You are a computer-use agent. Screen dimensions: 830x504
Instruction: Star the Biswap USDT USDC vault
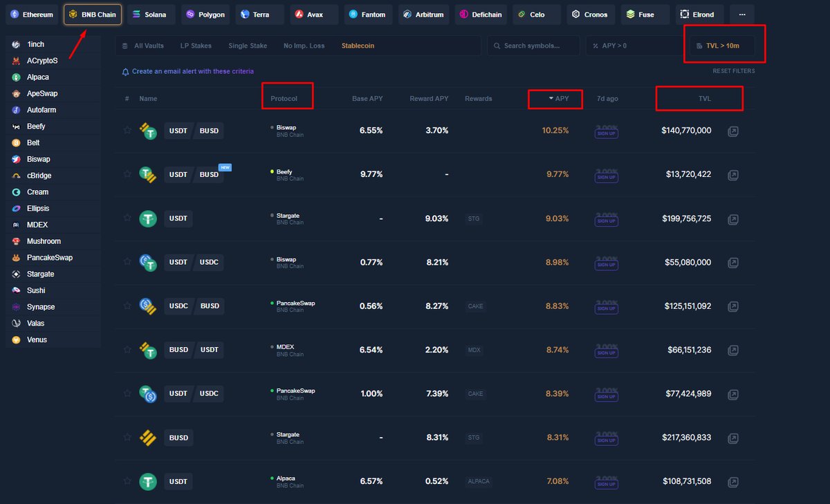tap(127, 261)
